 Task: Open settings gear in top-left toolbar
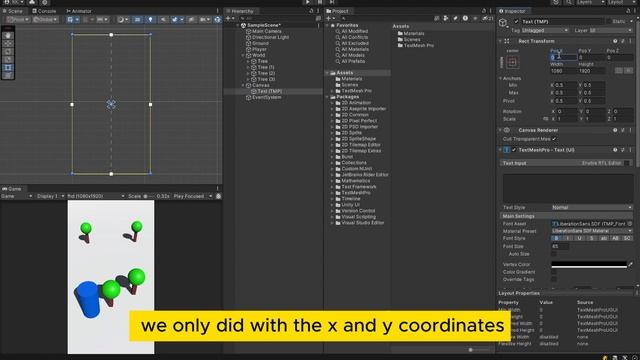pos(45,2)
